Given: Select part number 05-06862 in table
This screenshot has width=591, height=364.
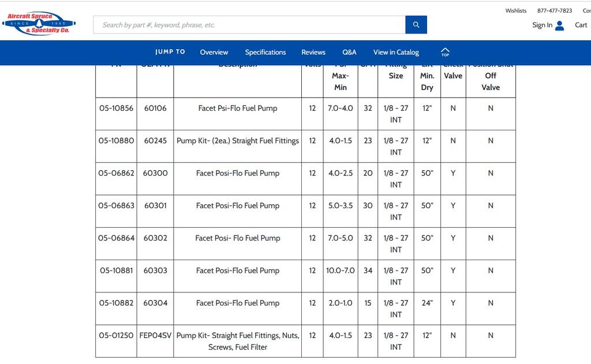Looking at the screenshot, I should [116, 173].
